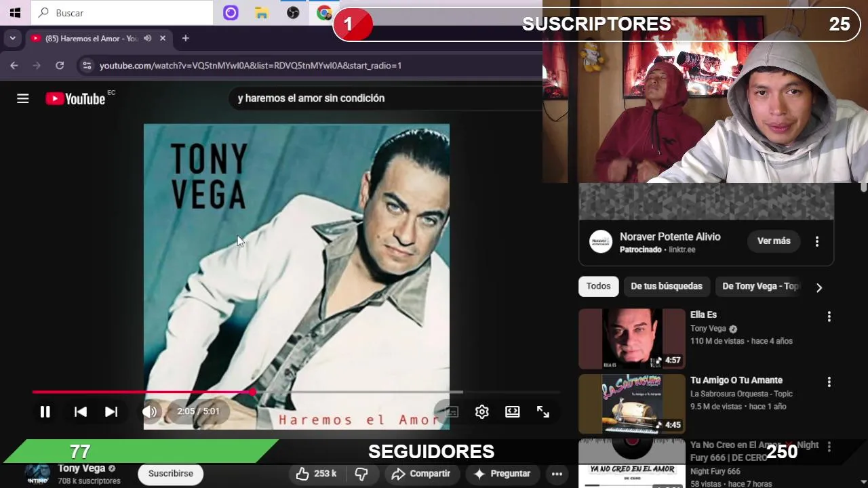Mute the tab via speaker icon
The width and height of the screenshot is (868, 488).
click(x=147, y=39)
